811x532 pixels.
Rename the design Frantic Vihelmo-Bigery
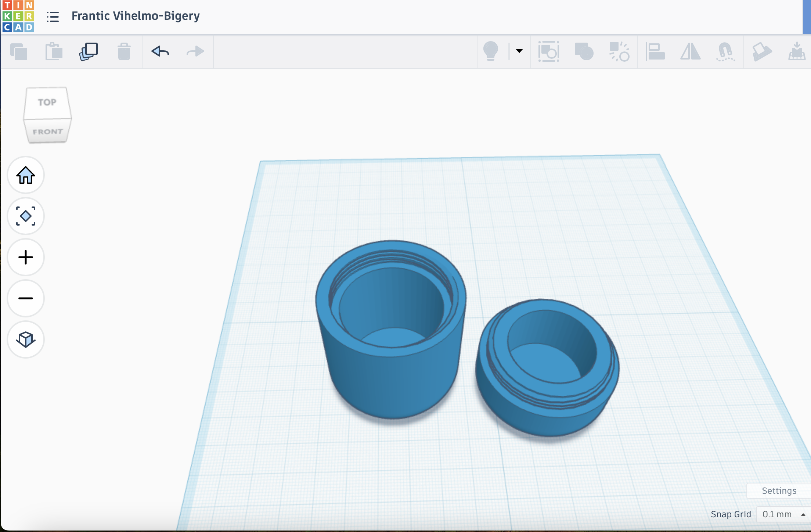[136, 16]
